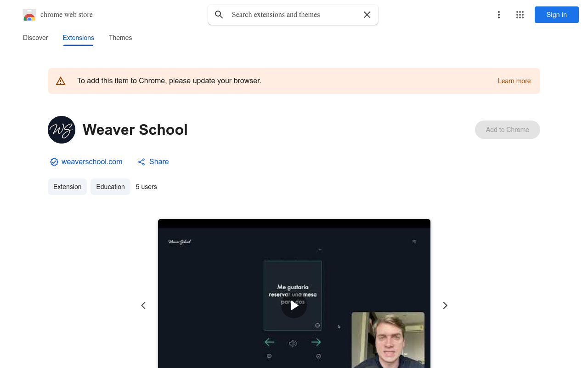The height and width of the screenshot is (368, 588).
Task: Click the hamburger menu icon in video preview
Action: pyautogui.click(x=414, y=241)
